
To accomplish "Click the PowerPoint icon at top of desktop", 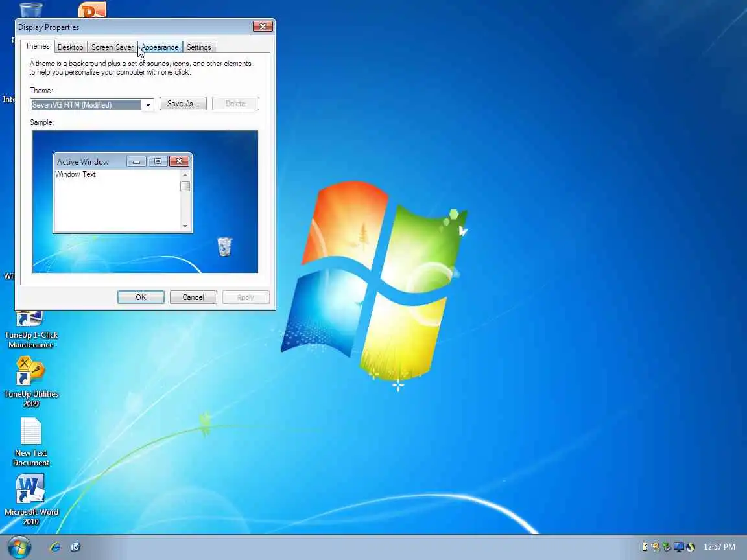I will click(92, 10).
